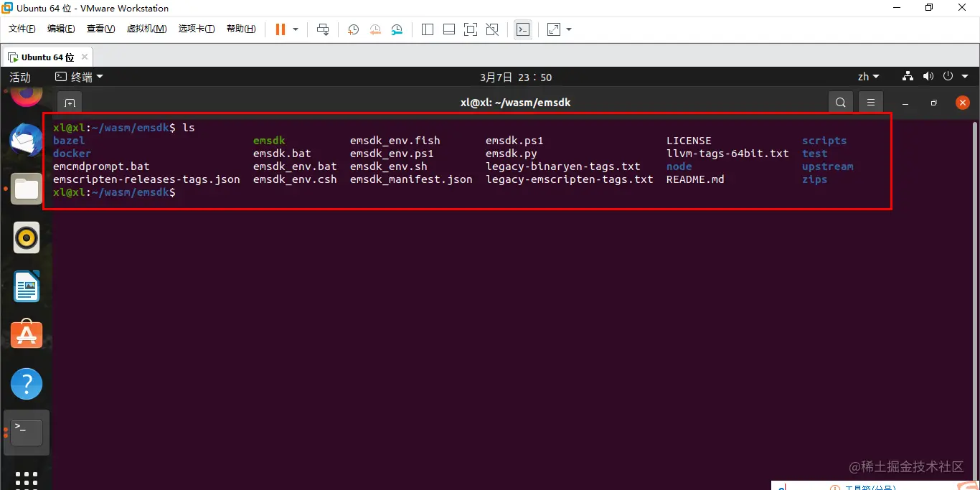Revert to the previous snapshot icon
980x490 pixels.
click(x=375, y=29)
